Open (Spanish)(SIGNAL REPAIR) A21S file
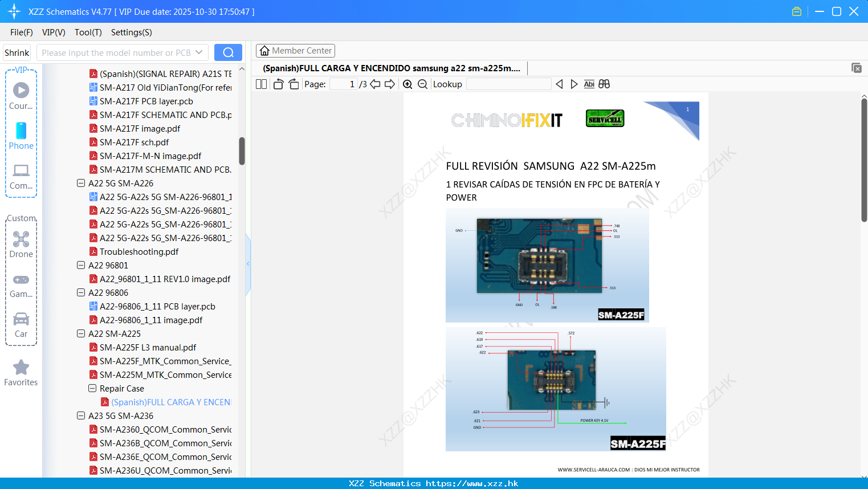Screen dimensions: 868x489 pyautogui.click(x=165, y=74)
